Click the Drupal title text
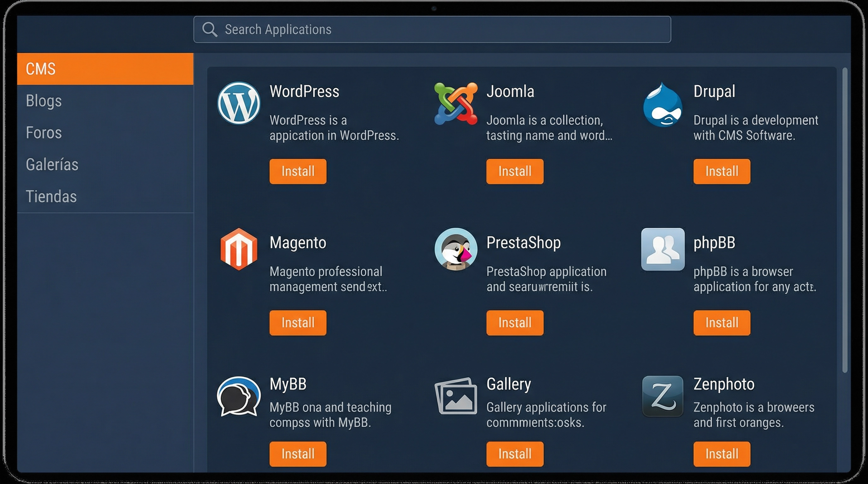868x484 pixels. coord(714,92)
